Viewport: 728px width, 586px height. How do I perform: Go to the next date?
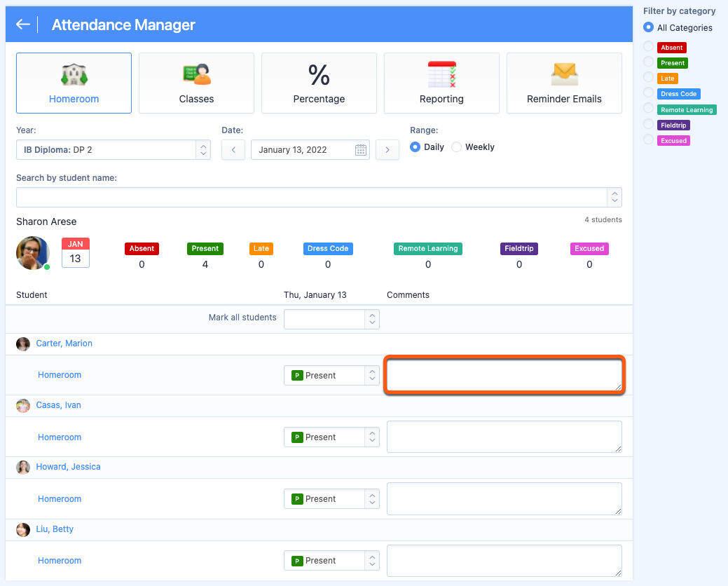point(387,149)
